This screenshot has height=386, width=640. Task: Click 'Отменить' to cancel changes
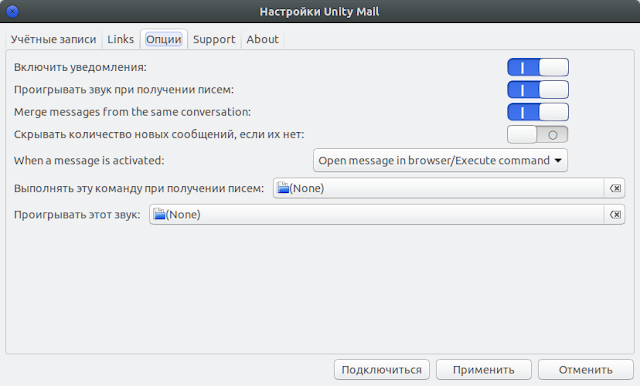pos(586,370)
